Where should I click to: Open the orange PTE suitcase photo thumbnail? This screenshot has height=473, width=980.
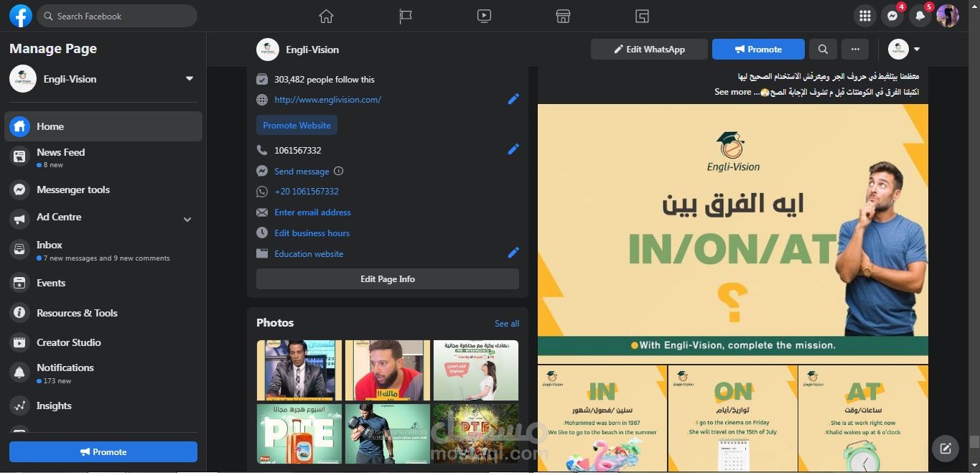[x=299, y=434]
